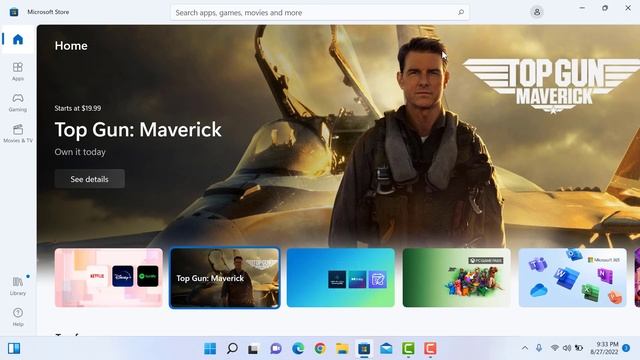Open the clock and date 9:33 PM

tap(604, 348)
